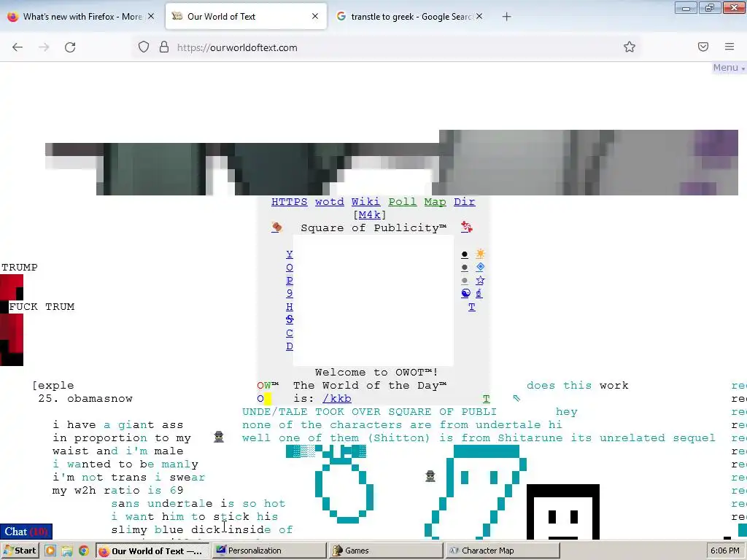Go back to the previous page
The height and width of the screenshot is (560, 747).
[x=18, y=47]
